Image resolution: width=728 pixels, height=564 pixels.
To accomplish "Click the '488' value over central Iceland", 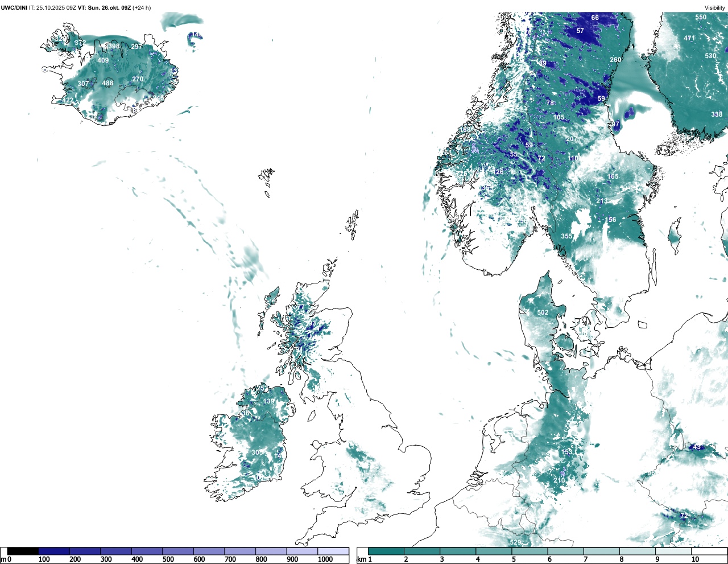I will pos(107,83).
